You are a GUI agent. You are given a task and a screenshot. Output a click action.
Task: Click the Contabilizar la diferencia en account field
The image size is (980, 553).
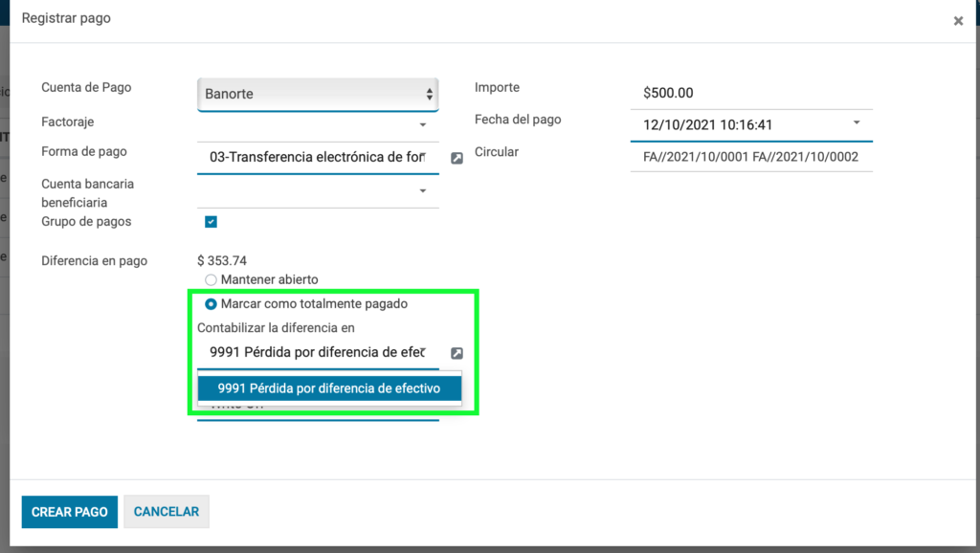318,352
